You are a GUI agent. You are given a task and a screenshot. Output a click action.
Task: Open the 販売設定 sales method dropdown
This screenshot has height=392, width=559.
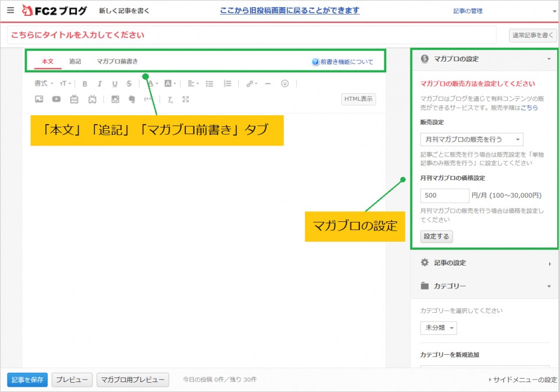click(x=472, y=140)
